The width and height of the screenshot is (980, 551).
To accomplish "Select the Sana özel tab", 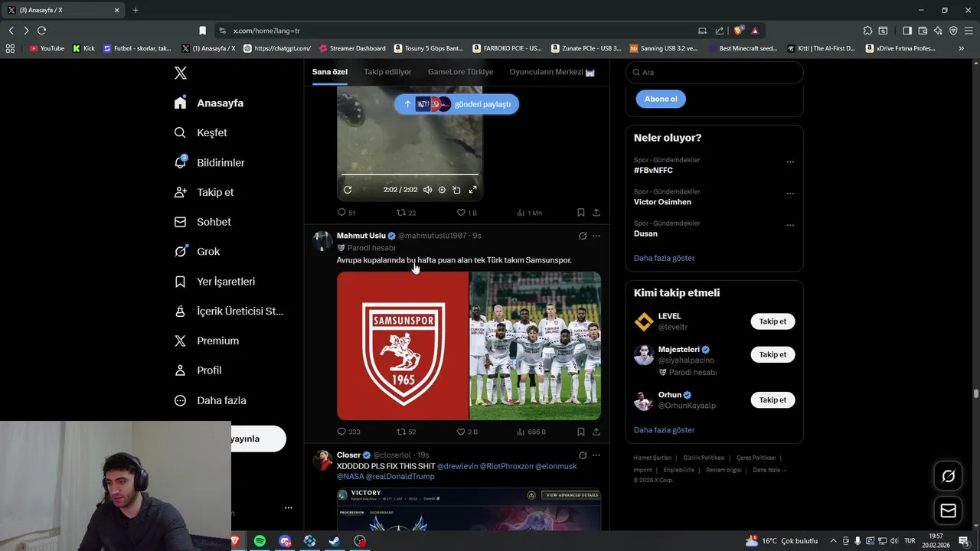I will click(x=330, y=72).
